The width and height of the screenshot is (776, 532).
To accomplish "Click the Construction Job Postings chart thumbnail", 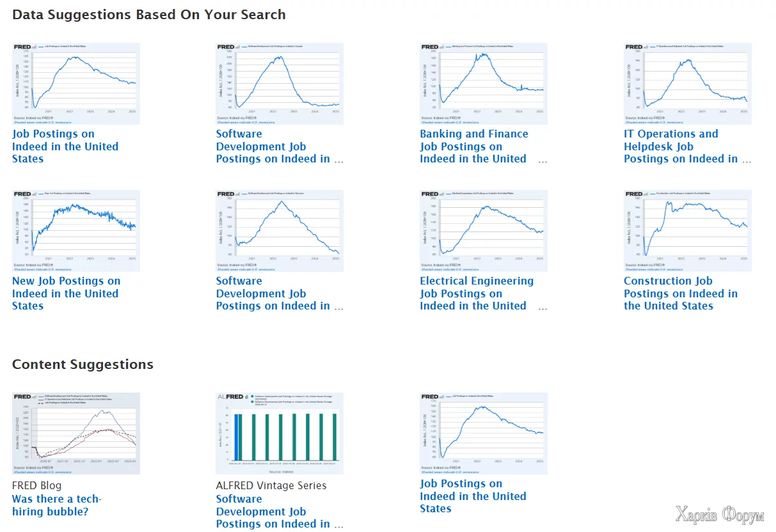I will (x=688, y=230).
